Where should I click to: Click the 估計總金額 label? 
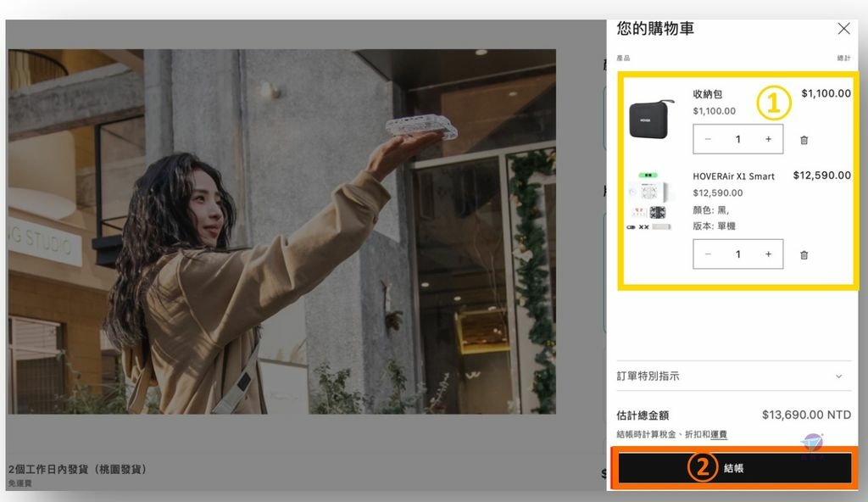pos(643,415)
